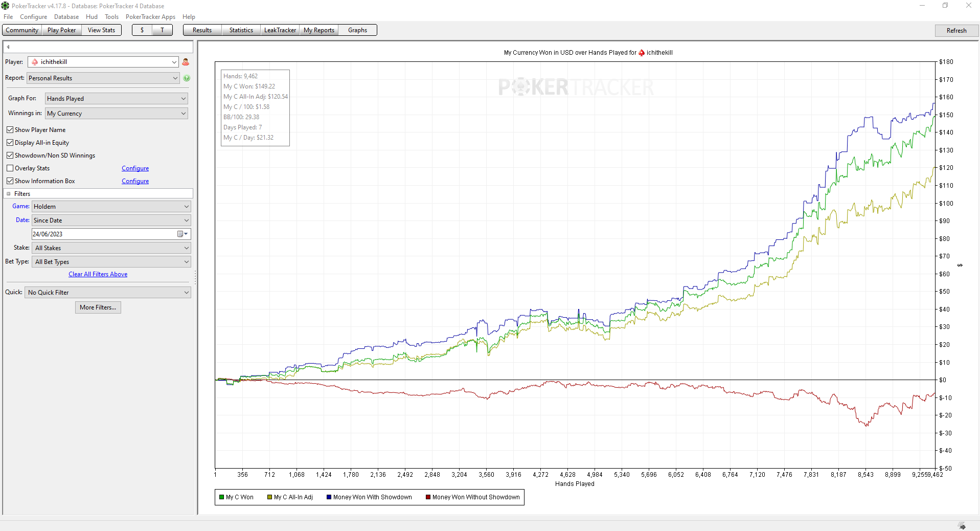
Task: Click the player selection person icon
Action: [x=186, y=62]
